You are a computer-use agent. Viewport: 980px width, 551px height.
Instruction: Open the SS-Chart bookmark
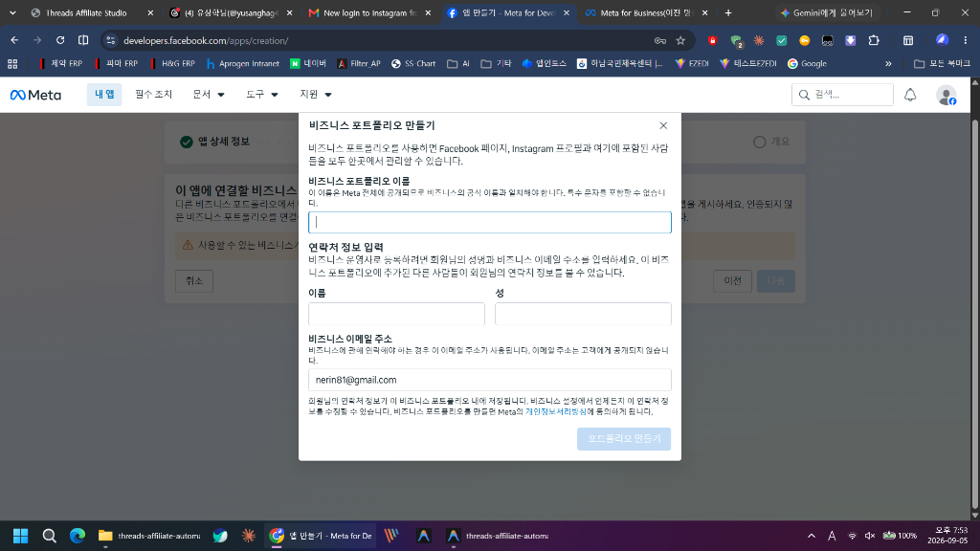tap(413, 64)
